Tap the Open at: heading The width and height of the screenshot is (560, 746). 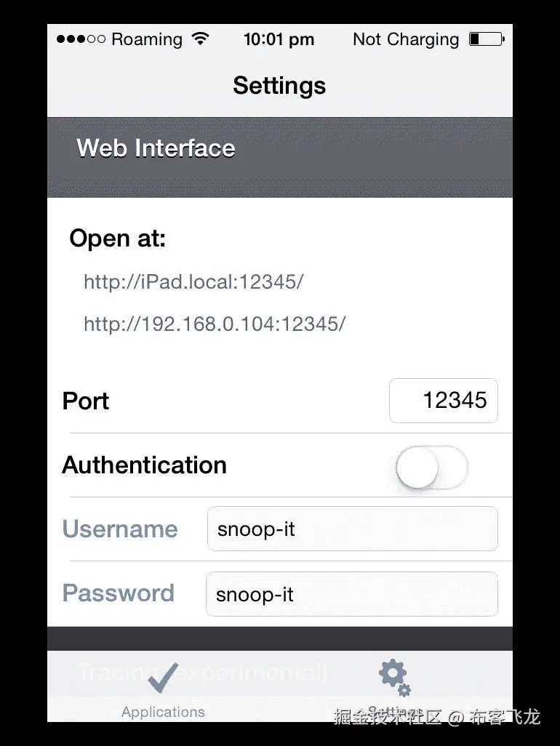(x=117, y=238)
